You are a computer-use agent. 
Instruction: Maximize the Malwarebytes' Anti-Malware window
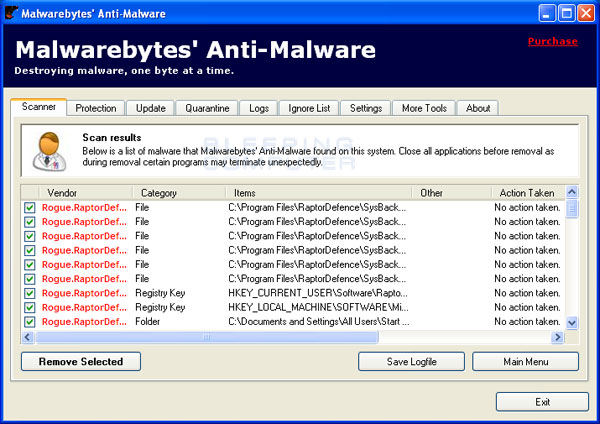[x=566, y=13]
